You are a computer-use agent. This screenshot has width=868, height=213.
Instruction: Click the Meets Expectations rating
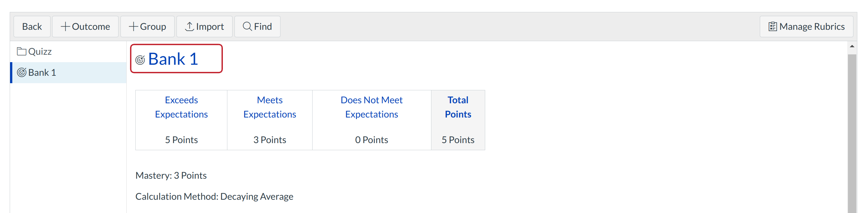(x=269, y=107)
